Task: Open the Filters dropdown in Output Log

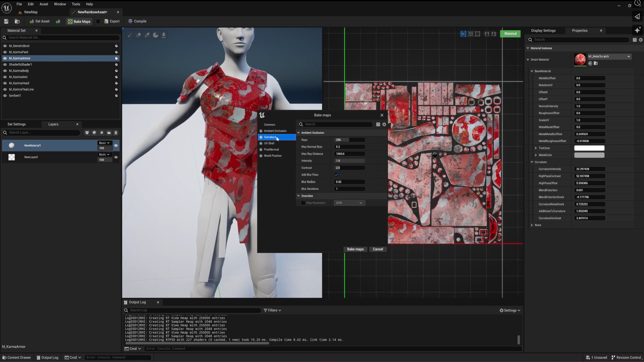Action: (x=272, y=310)
